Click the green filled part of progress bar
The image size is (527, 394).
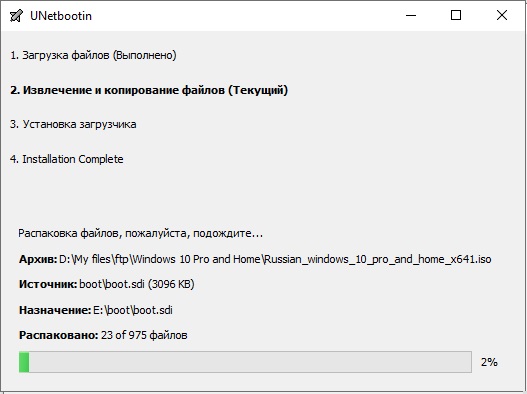24,362
